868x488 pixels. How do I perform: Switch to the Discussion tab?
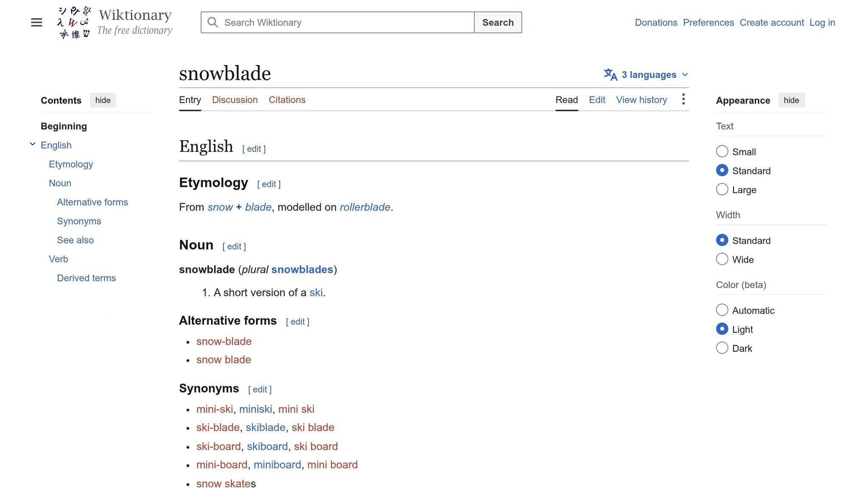point(235,100)
